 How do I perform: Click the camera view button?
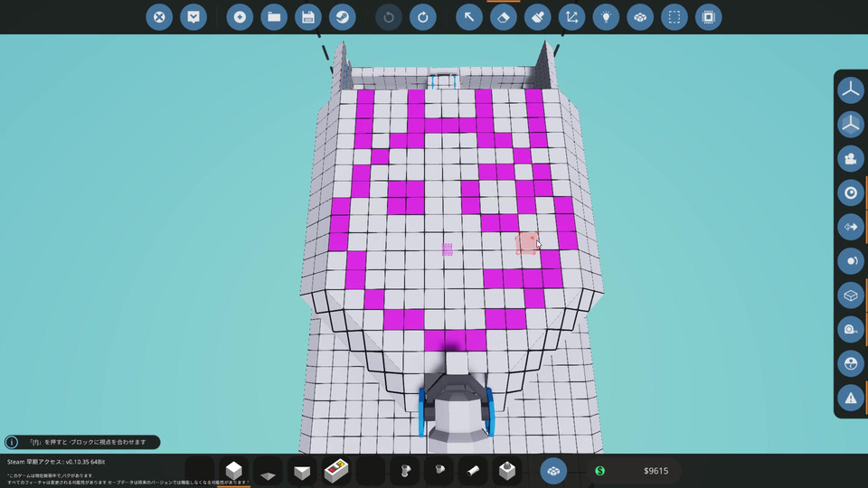(850, 159)
